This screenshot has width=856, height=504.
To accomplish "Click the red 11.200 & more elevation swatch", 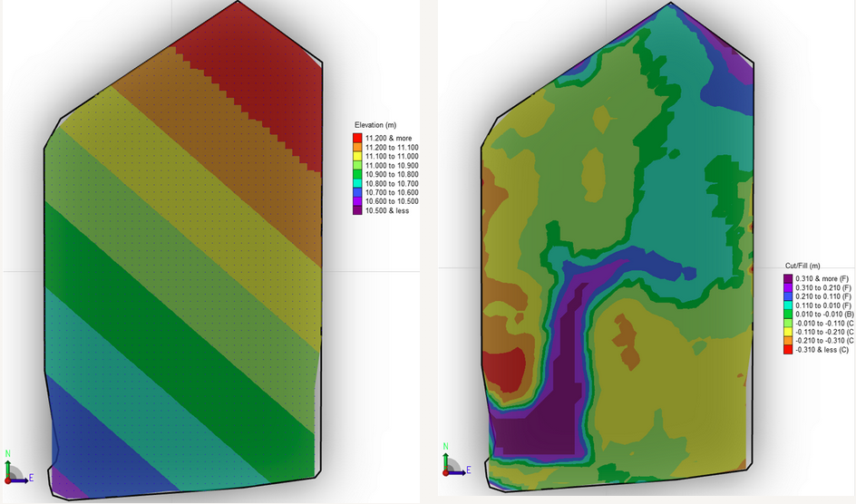I will 357,138.
